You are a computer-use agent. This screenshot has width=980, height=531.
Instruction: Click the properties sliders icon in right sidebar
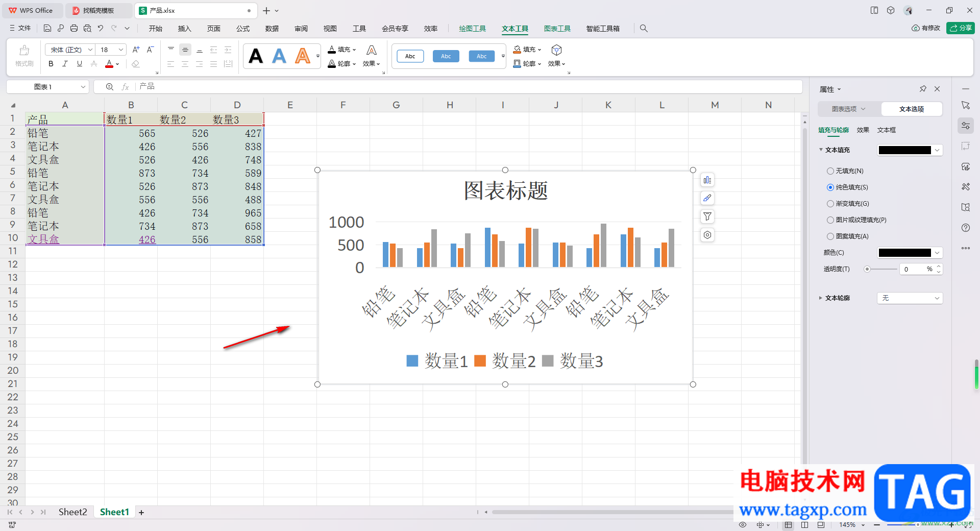click(965, 126)
